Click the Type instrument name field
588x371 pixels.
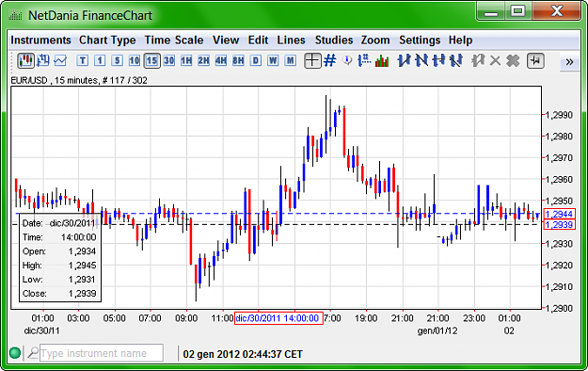pyautogui.click(x=102, y=353)
